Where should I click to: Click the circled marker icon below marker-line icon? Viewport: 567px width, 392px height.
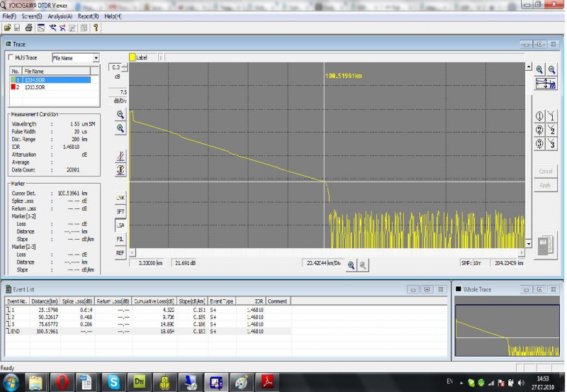[120, 169]
